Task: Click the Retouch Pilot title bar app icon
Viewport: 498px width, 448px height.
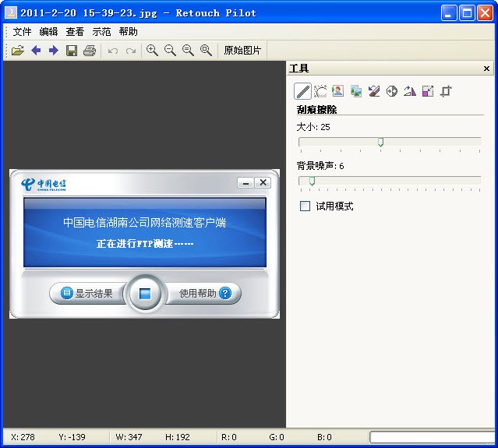Action: (x=10, y=13)
